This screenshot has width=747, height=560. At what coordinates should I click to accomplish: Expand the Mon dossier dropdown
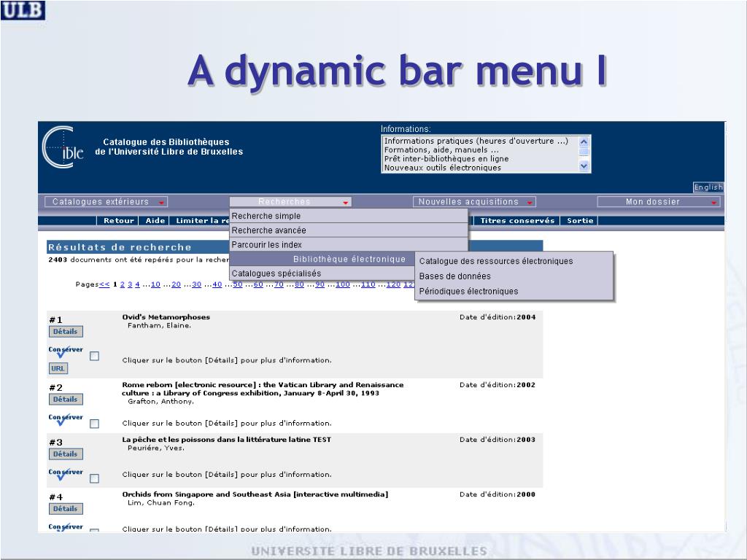coord(659,202)
